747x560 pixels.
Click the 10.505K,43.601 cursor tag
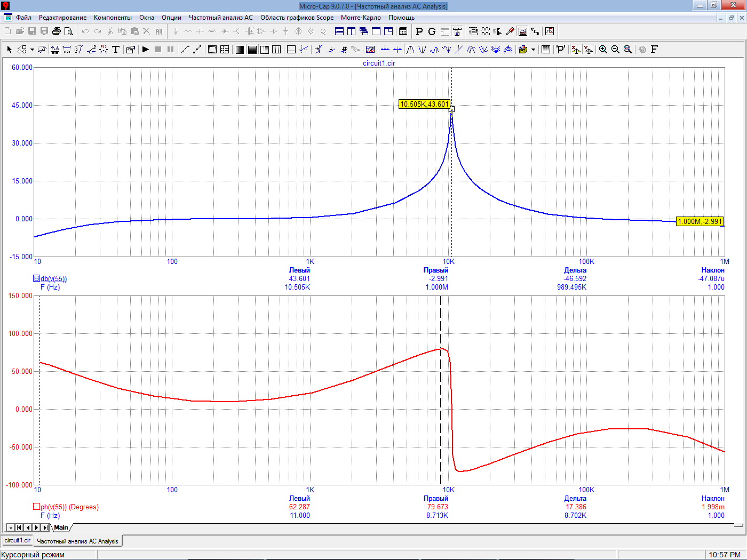point(424,104)
